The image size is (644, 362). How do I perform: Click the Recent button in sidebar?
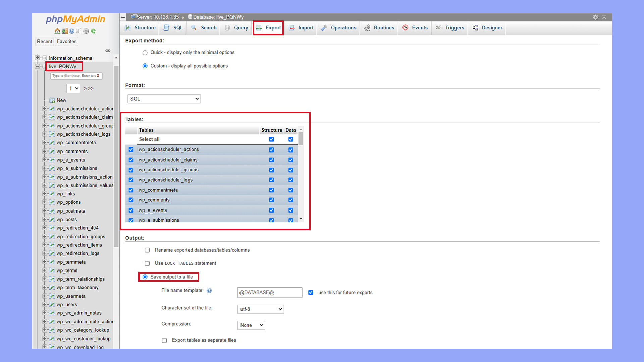44,41
